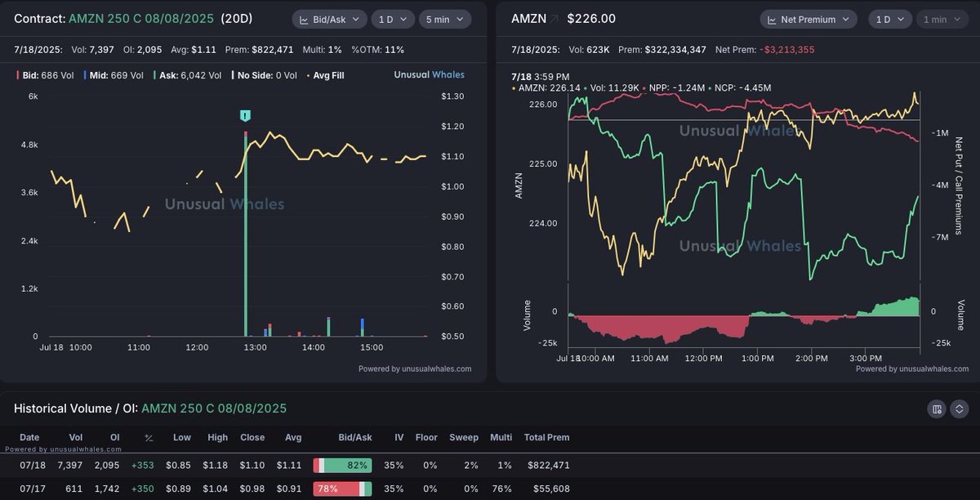Click the AMZN 250 C link in Historical Volume header
The image size is (980, 500).
click(214, 408)
